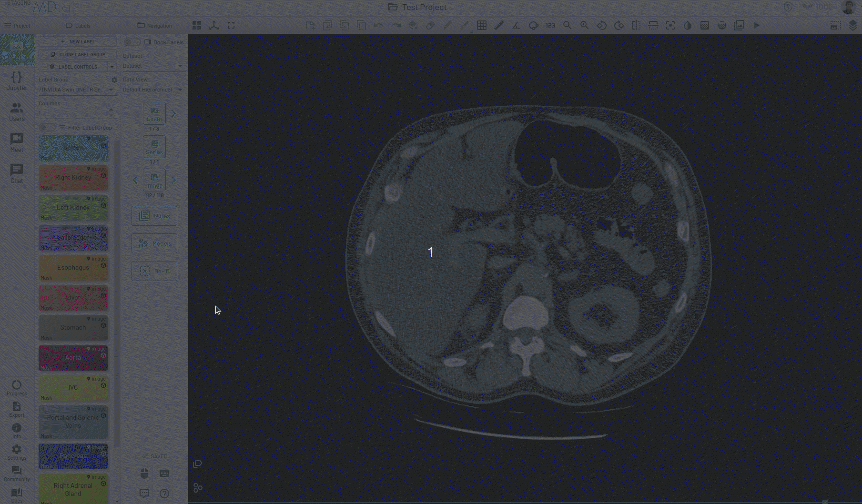Screen dimensions: 862x504
Task: Enable the Filter Label Group toggle
Action: [x=47, y=127]
